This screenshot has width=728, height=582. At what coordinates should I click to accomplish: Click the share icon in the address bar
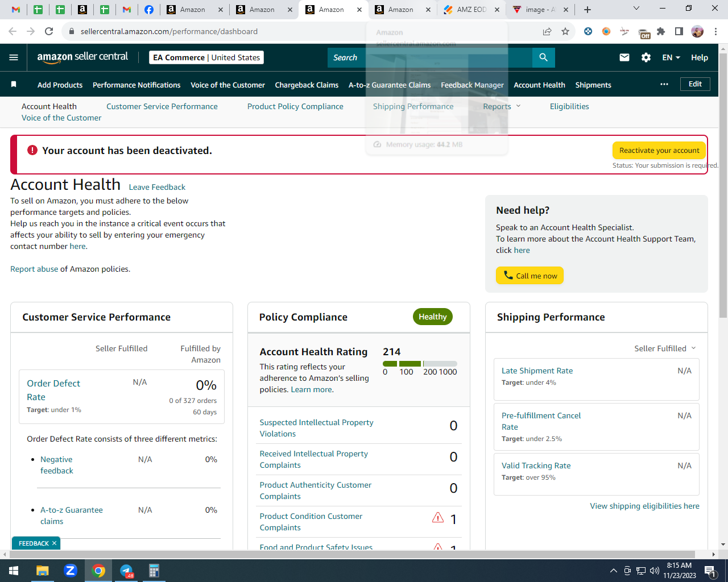click(547, 31)
